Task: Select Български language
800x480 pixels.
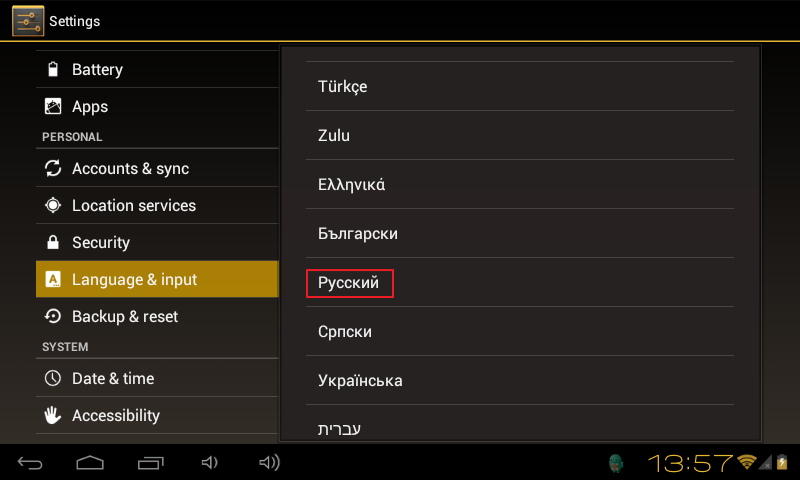Action: click(x=519, y=233)
